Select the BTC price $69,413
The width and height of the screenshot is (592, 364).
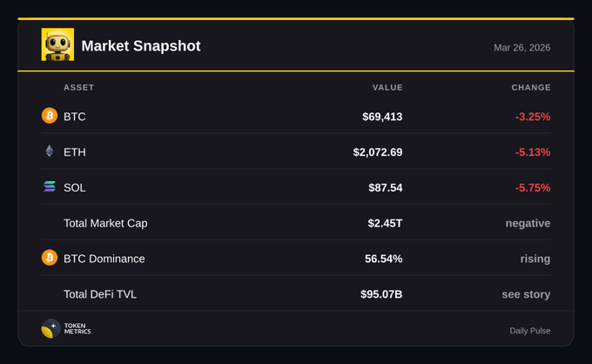pyautogui.click(x=382, y=117)
